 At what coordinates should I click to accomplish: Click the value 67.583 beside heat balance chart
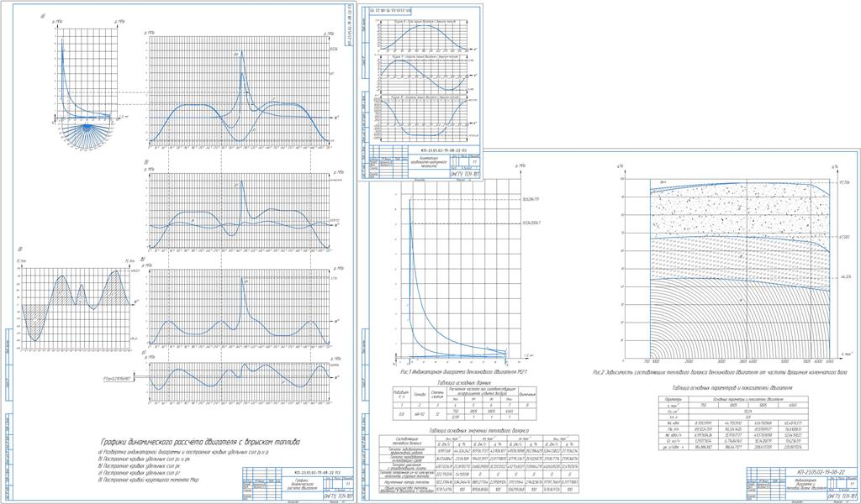844,237
